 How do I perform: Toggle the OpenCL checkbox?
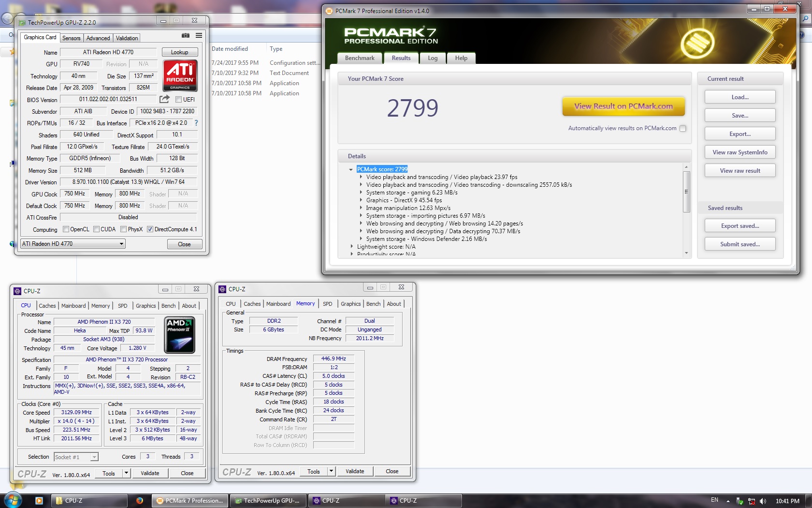(66, 229)
